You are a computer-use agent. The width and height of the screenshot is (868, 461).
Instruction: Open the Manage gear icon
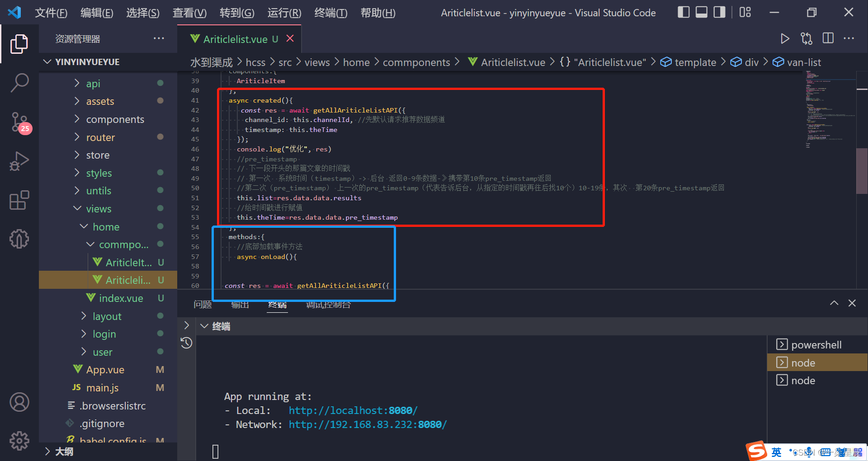point(19,441)
